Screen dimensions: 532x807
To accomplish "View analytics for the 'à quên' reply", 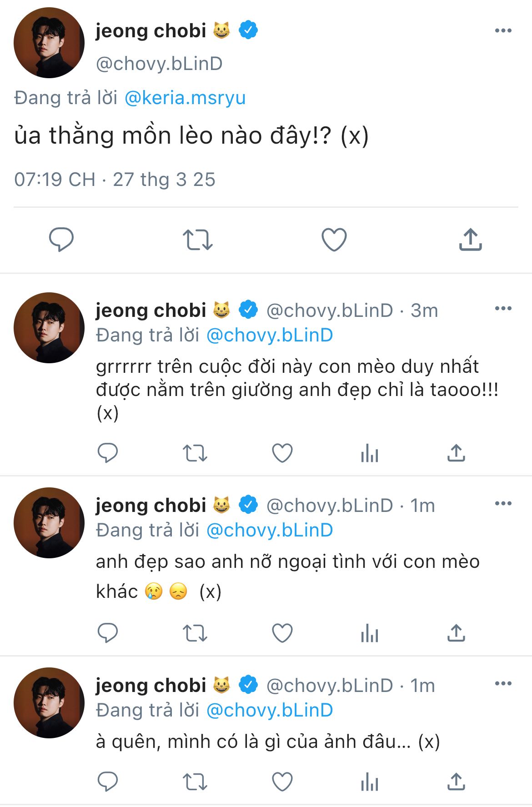I will [369, 782].
